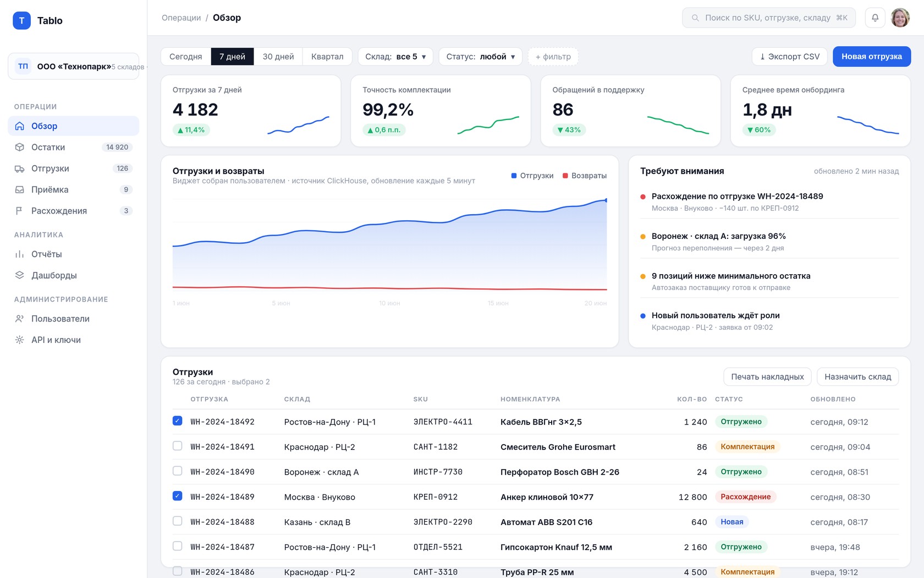This screenshot has height=578, width=924.
Task: Click the + фильтр button
Action: point(553,57)
